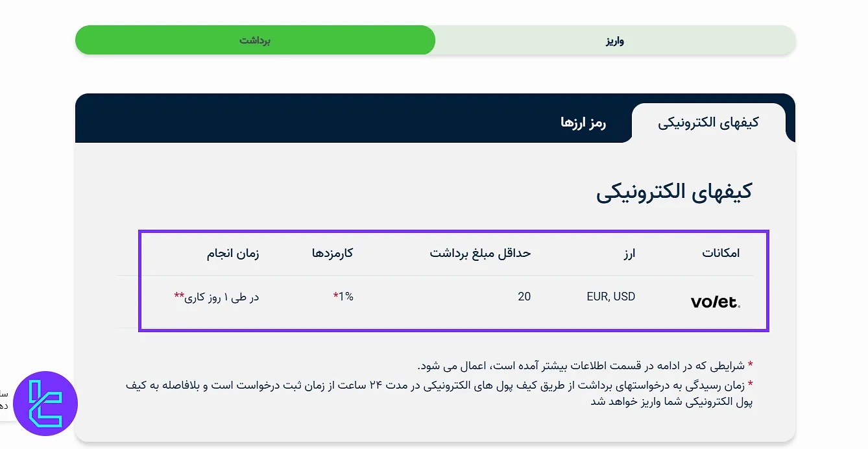Click the Volet wallet logo
The image size is (868, 449).
coord(714,300)
